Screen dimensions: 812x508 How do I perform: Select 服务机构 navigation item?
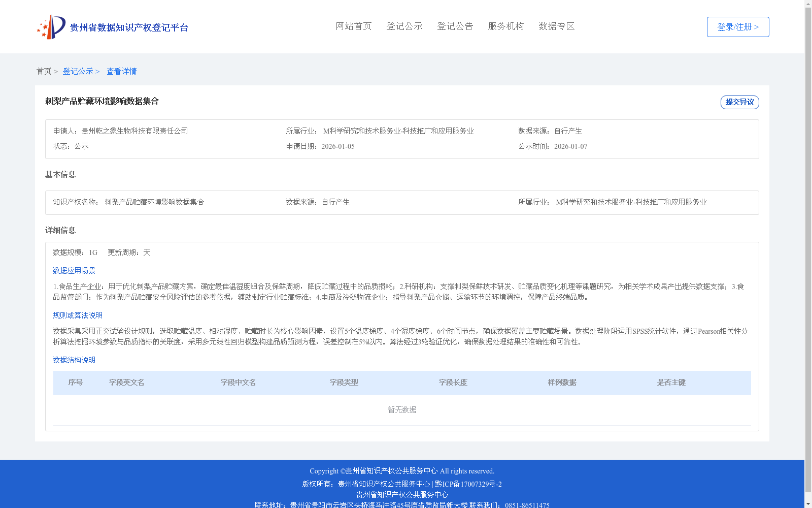coord(506,26)
